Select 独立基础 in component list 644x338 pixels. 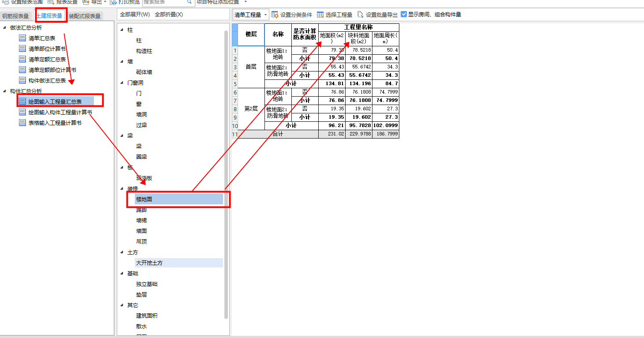147,284
